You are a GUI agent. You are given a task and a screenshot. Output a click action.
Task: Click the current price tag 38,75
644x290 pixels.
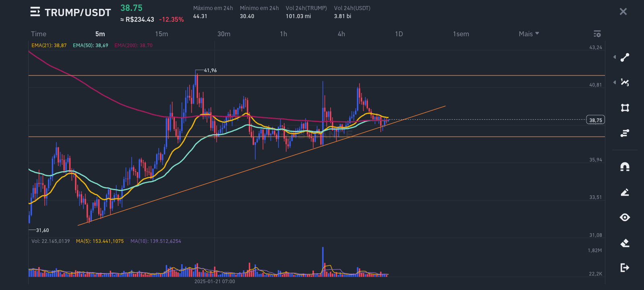click(x=596, y=120)
